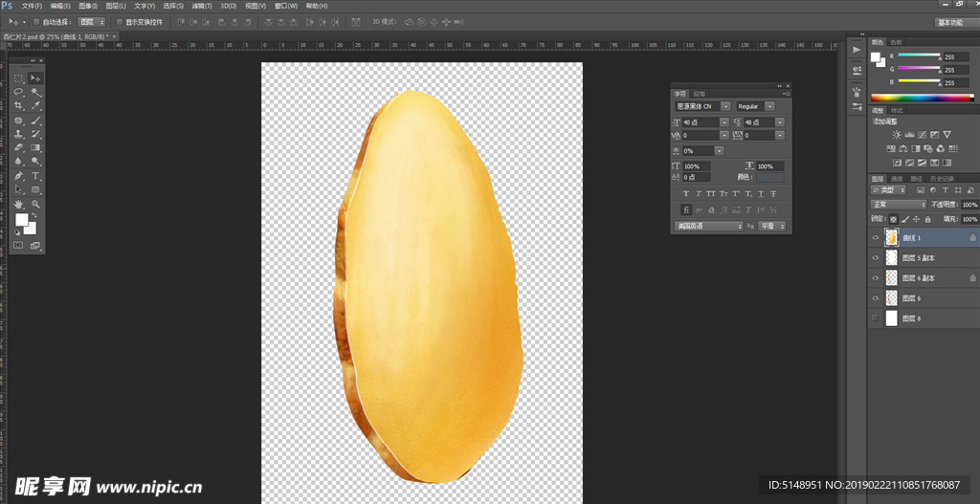Select the Clone Stamp tool
Screen dimensions: 980x504
click(19, 134)
